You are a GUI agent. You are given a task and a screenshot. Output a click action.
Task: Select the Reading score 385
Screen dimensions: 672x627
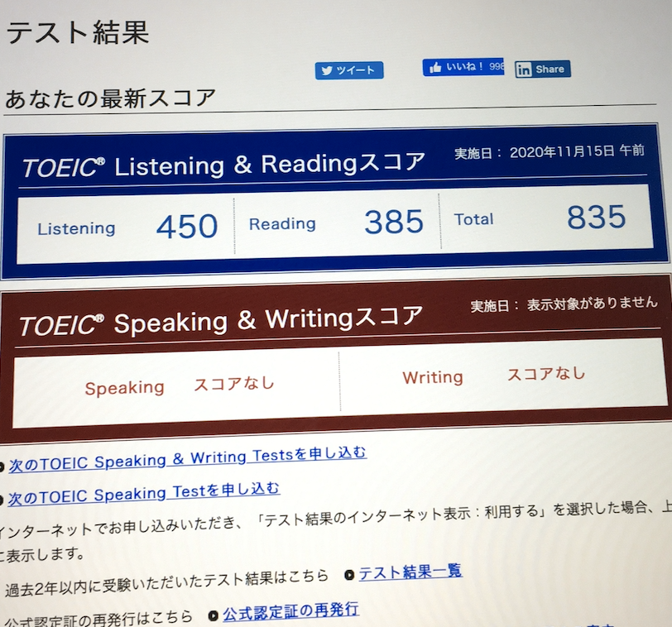pos(394,222)
